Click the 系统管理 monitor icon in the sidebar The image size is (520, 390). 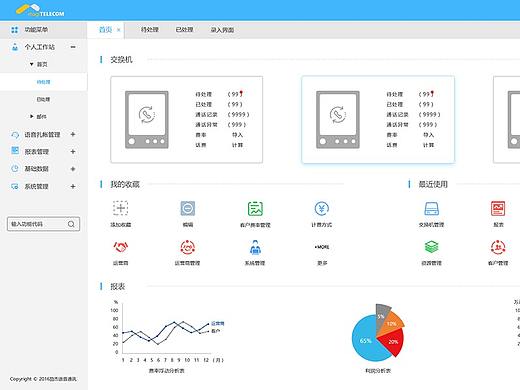pos(15,186)
